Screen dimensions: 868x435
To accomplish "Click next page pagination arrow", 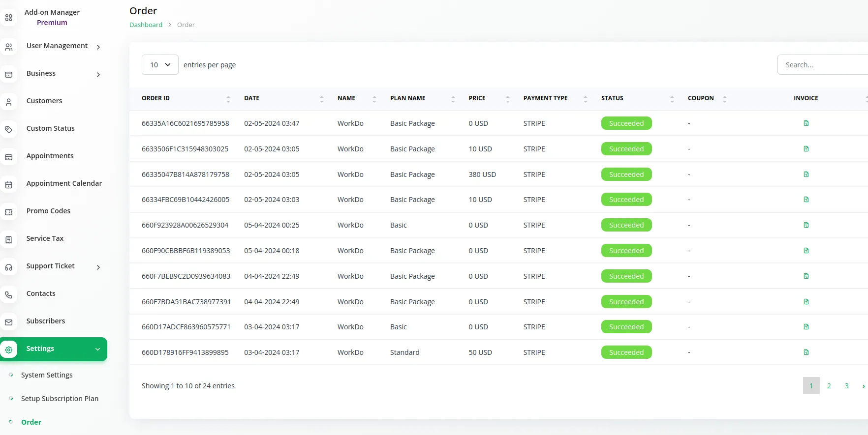I will point(864,386).
